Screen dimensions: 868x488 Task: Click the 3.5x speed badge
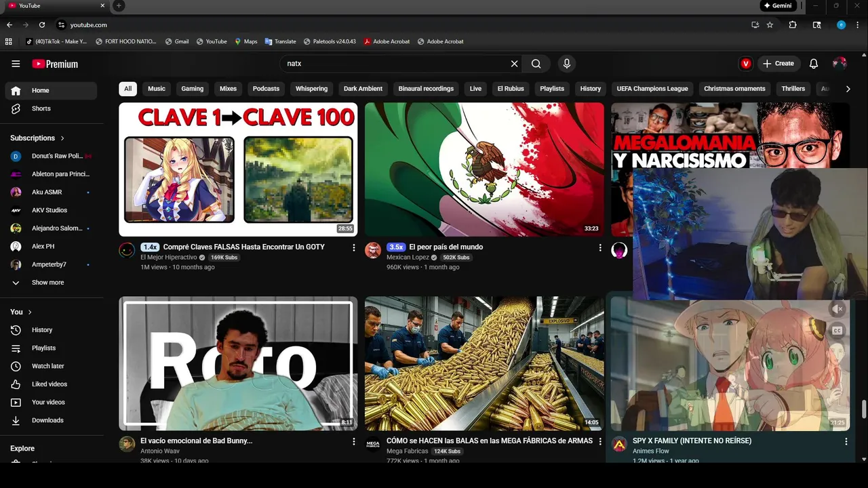coord(396,247)
